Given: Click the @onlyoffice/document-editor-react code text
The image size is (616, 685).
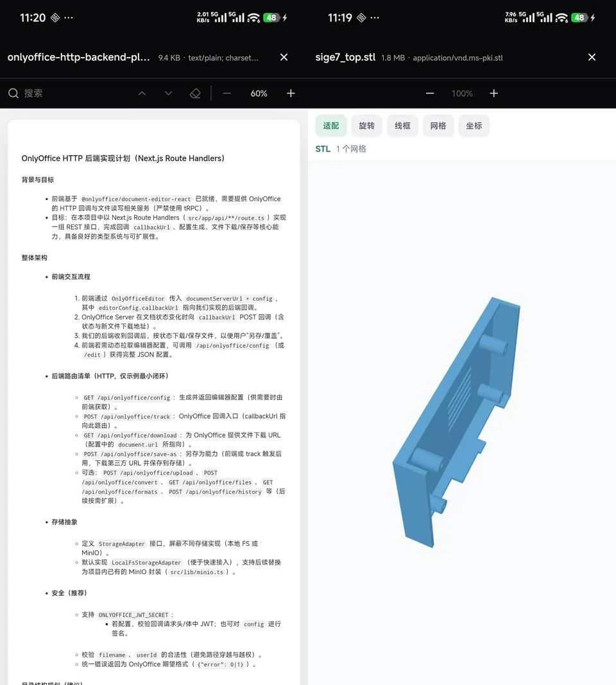Looking at the screenshot, I should pyautogui.click(x=136, y=199).
